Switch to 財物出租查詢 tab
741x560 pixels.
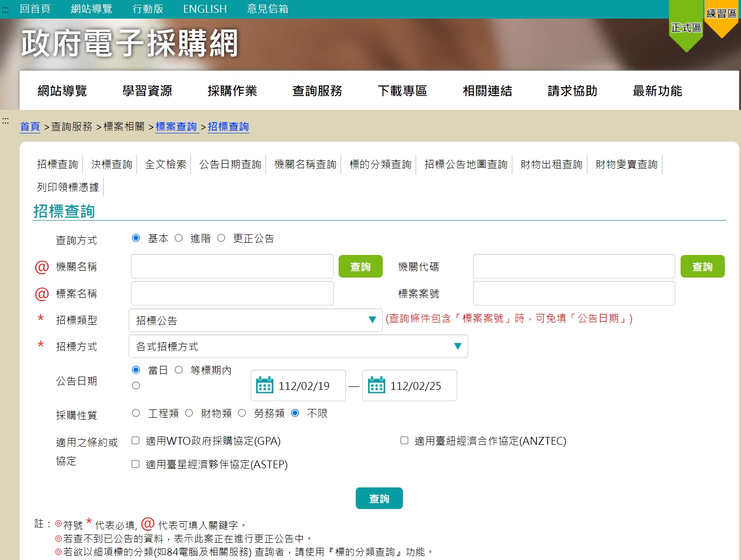pyautogui.click(x=552, y=164)
